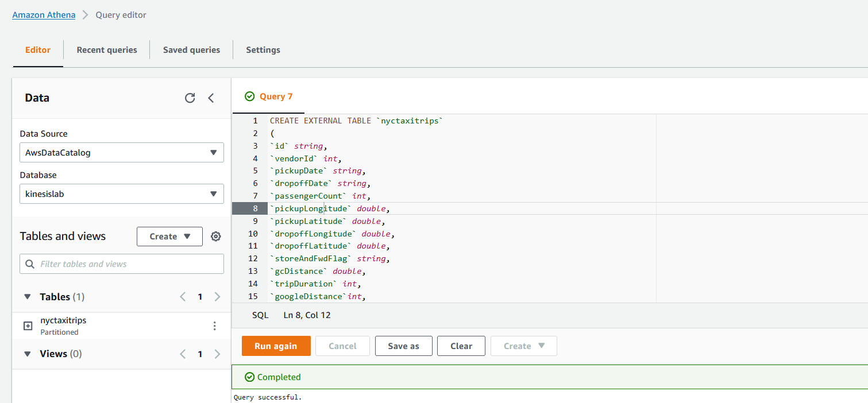Viewport: 868px width, 403px height.
Task: Open the nyctaxitrips three-dot actions menu
Action: tap(214, 325)
